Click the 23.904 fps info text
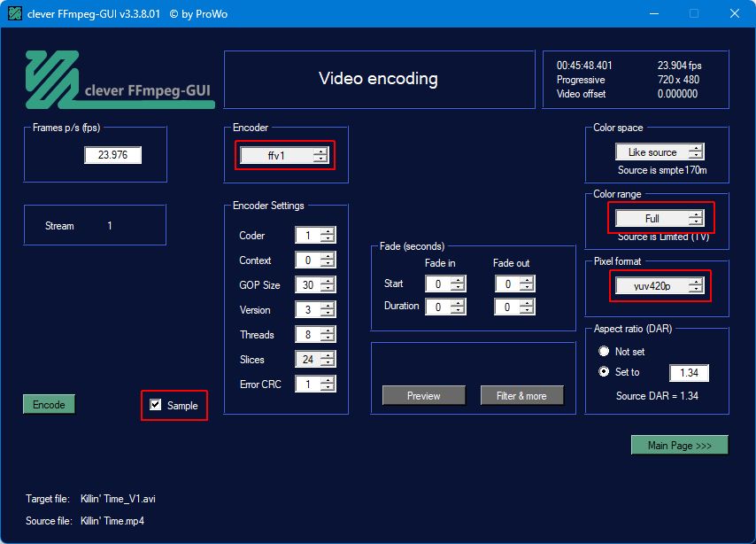This screenshot has width=756, height=544. click(x=679, y=66)
